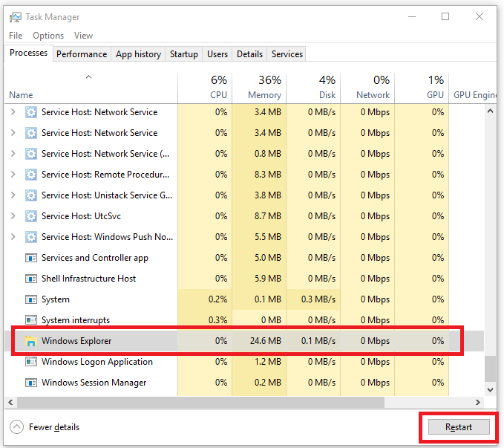
Task: Maximize the Task Manager window
Action: coord(445,16)
